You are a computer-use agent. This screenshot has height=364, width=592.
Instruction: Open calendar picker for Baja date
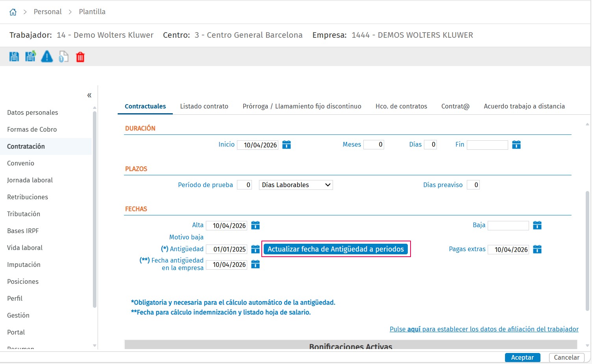coord(537,225)
